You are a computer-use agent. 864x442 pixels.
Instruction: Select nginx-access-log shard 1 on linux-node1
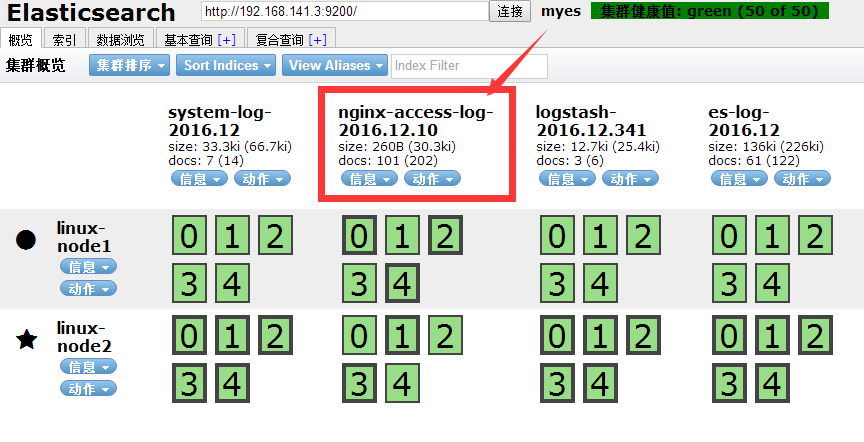point(402,235)
